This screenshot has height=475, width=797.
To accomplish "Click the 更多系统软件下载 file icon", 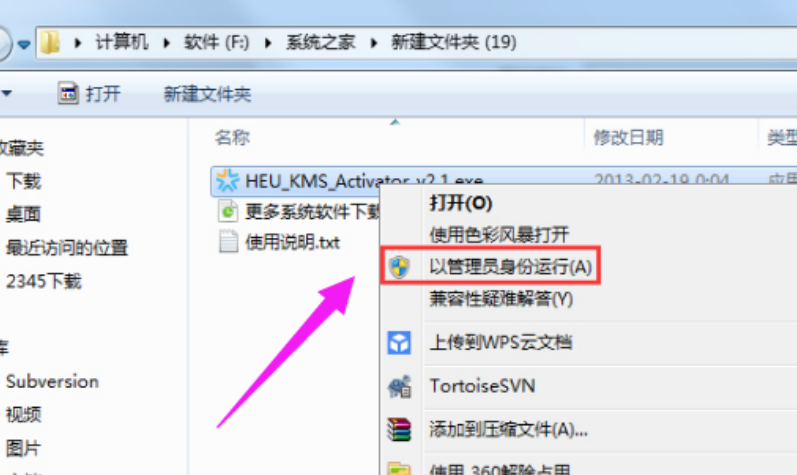I will point(228,211).
